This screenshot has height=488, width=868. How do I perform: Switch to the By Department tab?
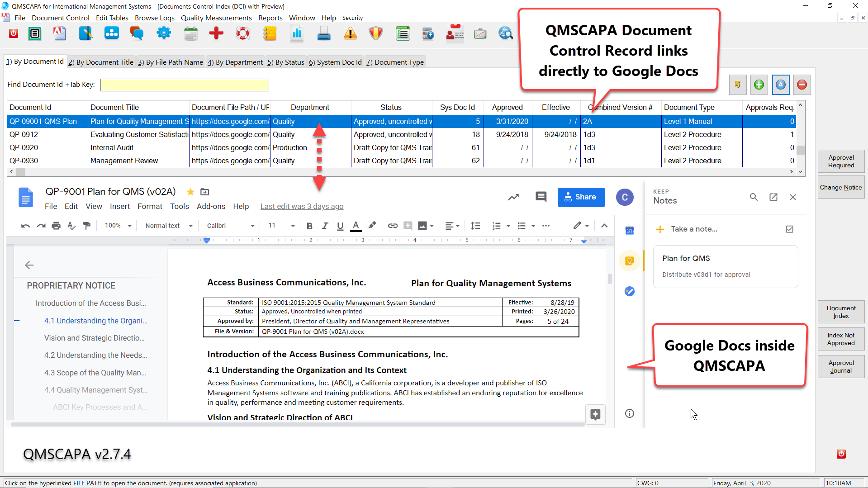coord(235,62)
